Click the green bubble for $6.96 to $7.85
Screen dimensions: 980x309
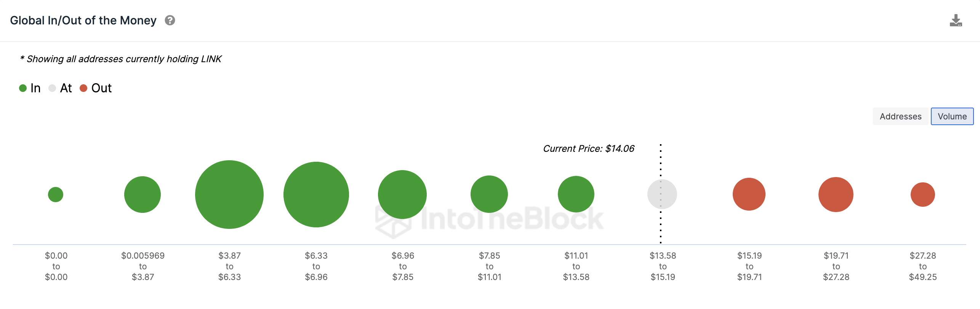[402, 195]
